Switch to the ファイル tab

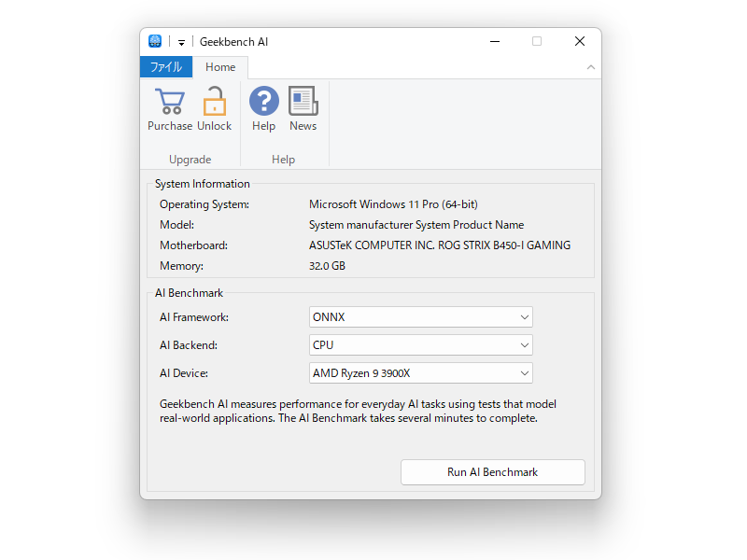pyautogui.click(x=166, y=66)
